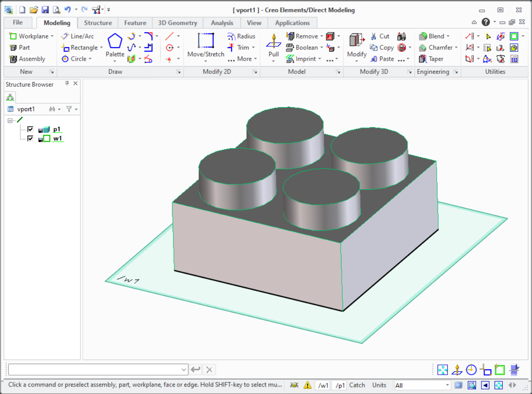This screenshot has width=532, height=394.
Task: Click the New file icon
Action: coord(23,9)
